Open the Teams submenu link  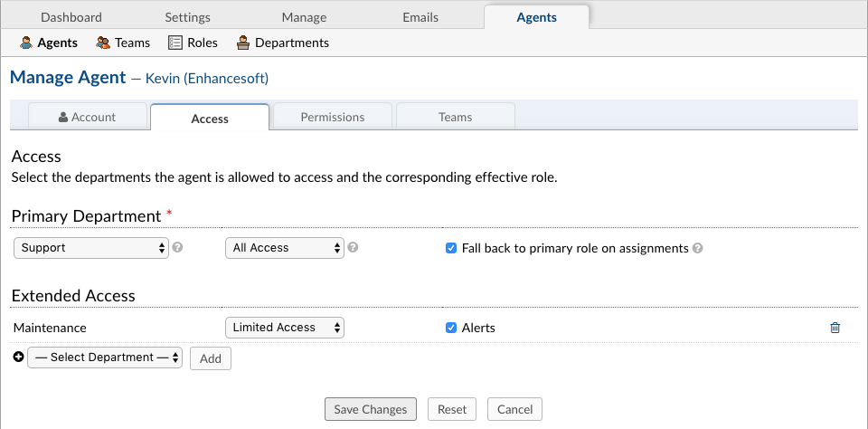[x=132, y=43]
